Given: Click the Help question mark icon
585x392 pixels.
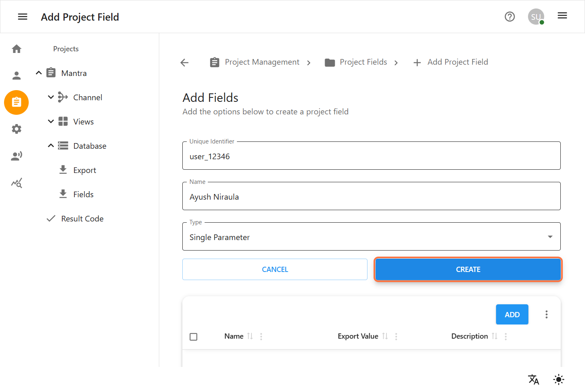Looking at the screenshot, I should coord(509,17).
